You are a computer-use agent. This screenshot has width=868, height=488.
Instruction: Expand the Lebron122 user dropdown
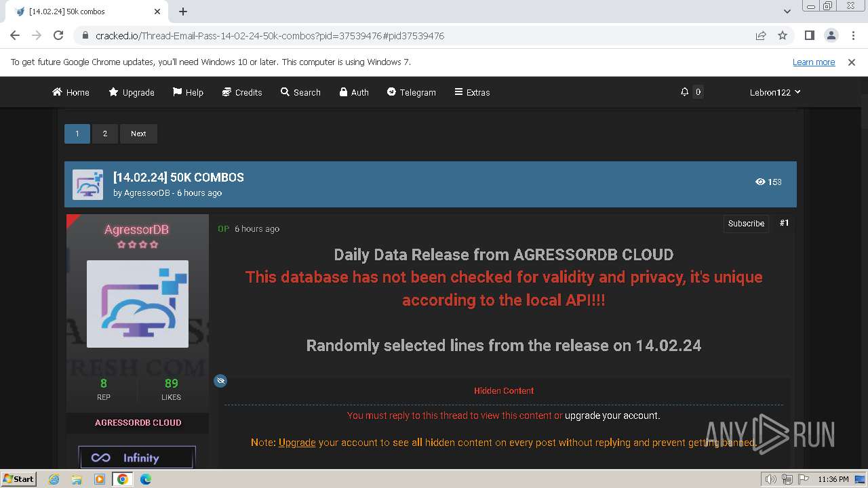pos(775,92)
